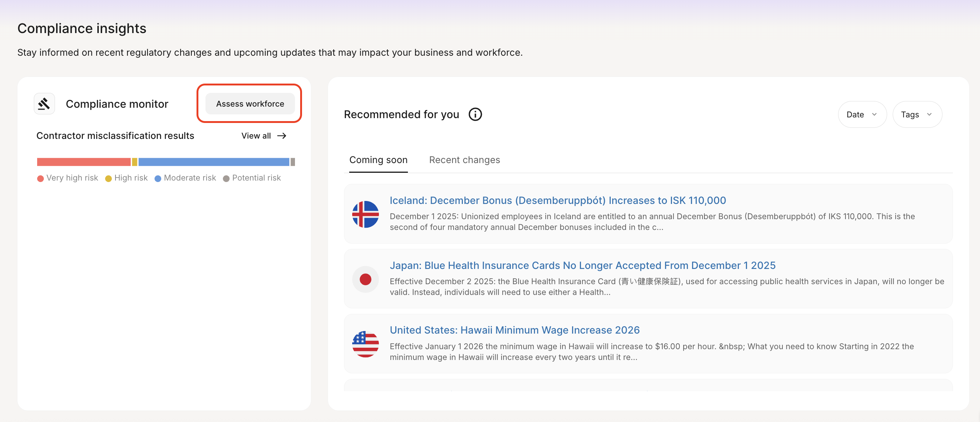Click the blue moderate risk bar segment
The image size is (980, 422).
(x=214, y=162)
